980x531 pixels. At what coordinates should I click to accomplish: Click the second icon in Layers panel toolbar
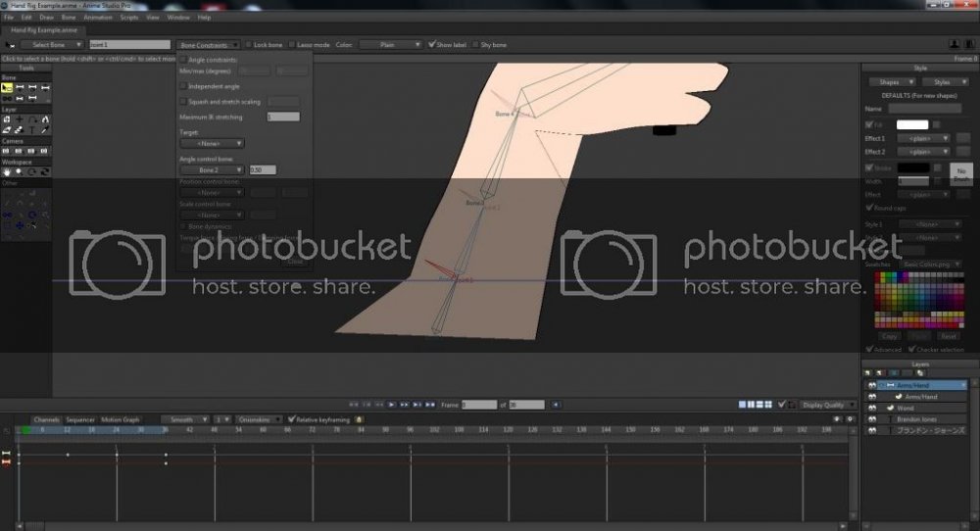[x=881, y=373]
